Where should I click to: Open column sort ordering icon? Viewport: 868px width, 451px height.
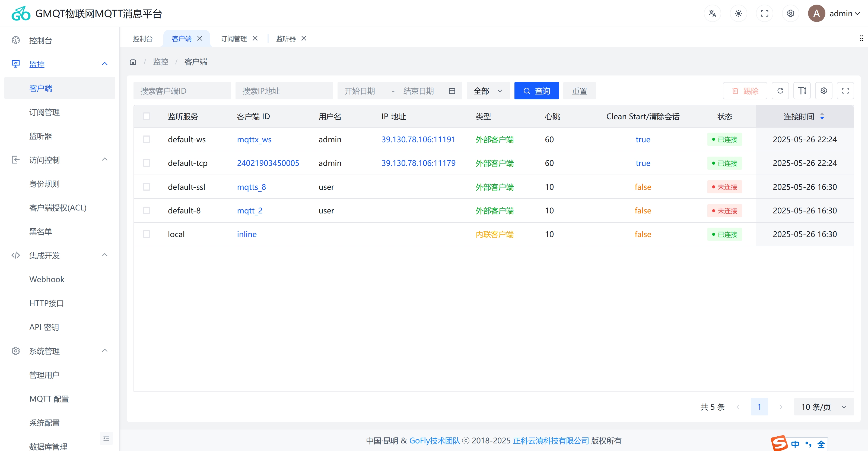(x=802, y=90)
